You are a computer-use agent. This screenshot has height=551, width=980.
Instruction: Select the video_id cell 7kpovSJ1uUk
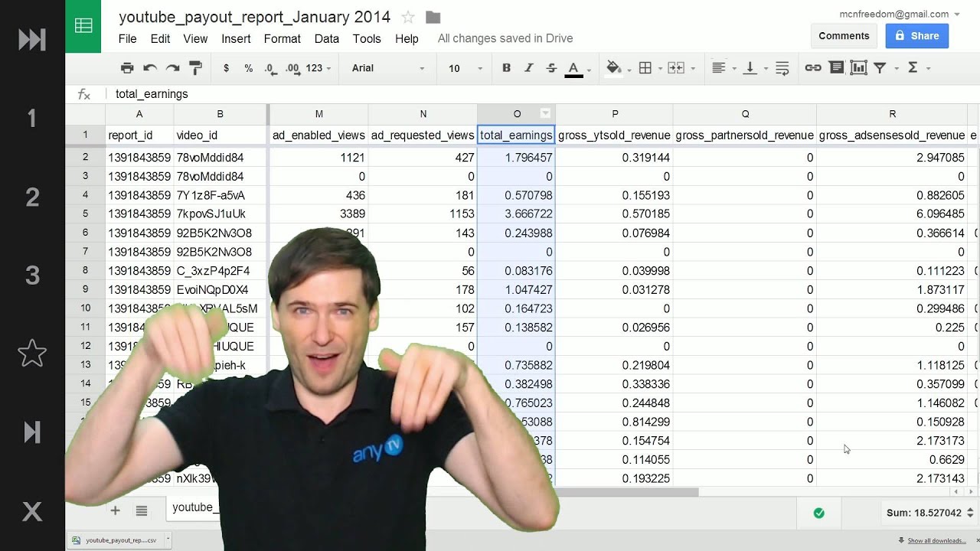click(x=220, y=214)
